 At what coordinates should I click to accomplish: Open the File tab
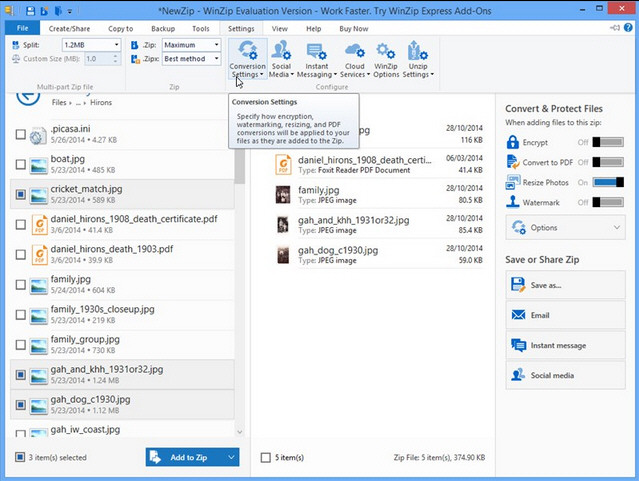click(x=22, y=28)
